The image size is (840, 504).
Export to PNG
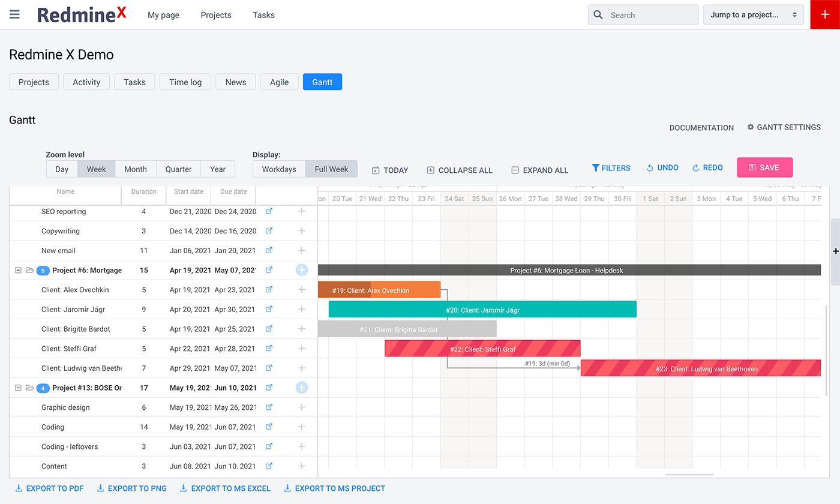tap(132, 488)
